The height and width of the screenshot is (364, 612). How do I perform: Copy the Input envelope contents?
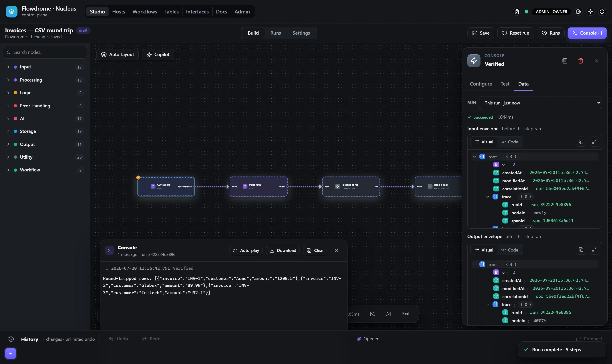click(x=581, y=142)
